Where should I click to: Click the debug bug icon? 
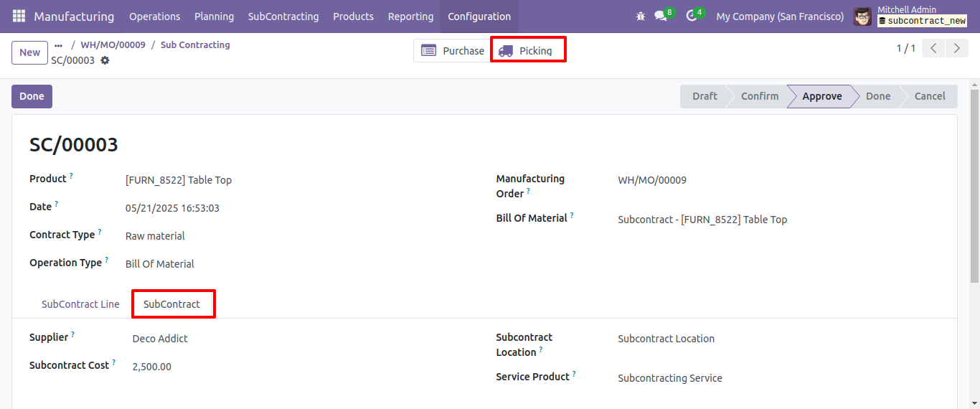point(641,16)
